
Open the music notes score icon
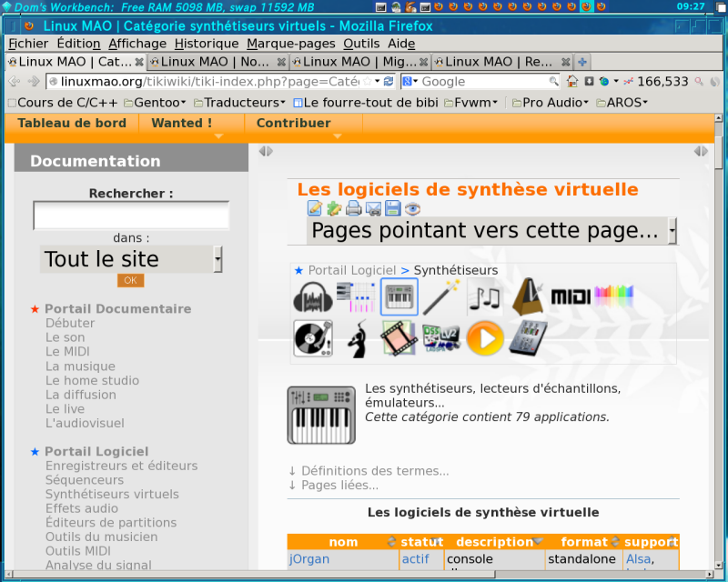click(484, 297)
